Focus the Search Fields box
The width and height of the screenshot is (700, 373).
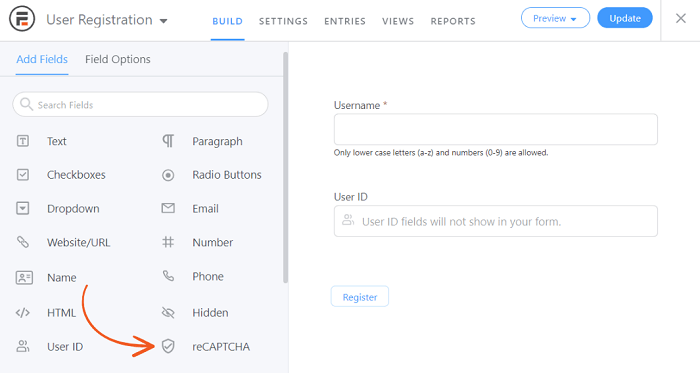click(140, 104)
